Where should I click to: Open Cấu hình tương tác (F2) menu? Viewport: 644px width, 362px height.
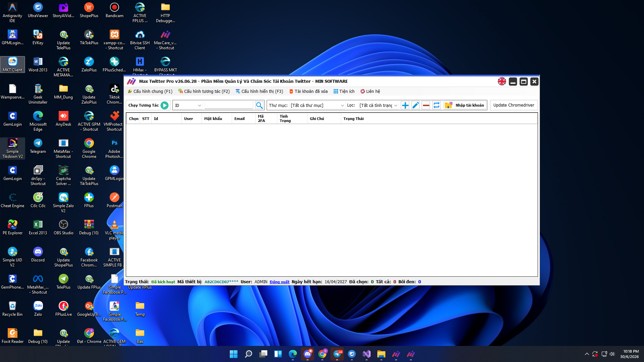(204, 92)
